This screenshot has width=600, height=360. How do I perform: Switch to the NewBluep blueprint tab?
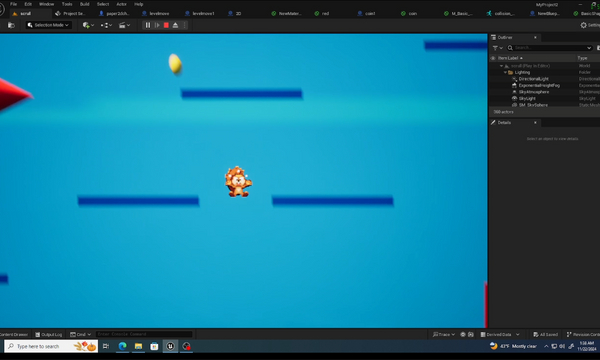pyautogui.click(x=545, y=13)
